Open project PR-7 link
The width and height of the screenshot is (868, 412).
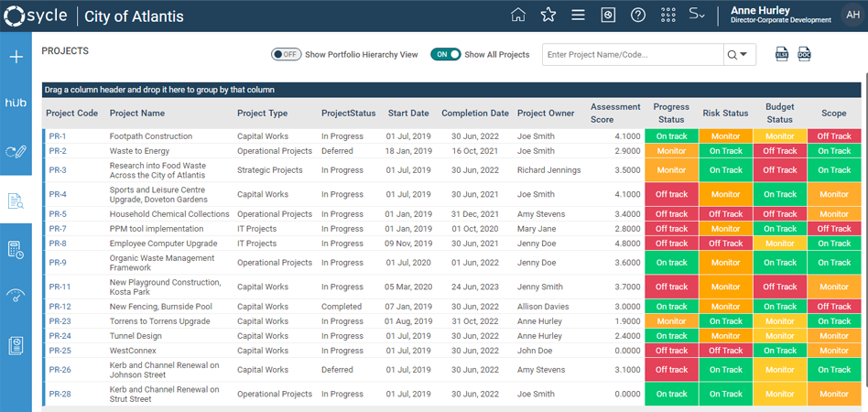point(58,229)
